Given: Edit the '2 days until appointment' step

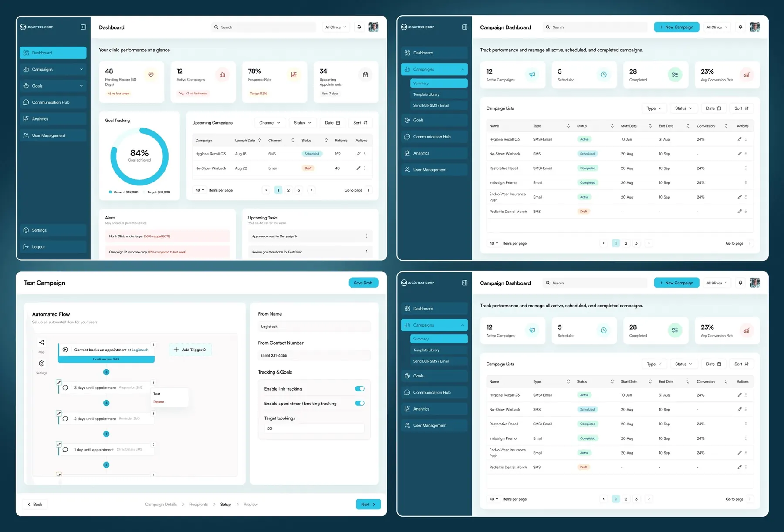Looking at the screenshot, I should [59, 413].
